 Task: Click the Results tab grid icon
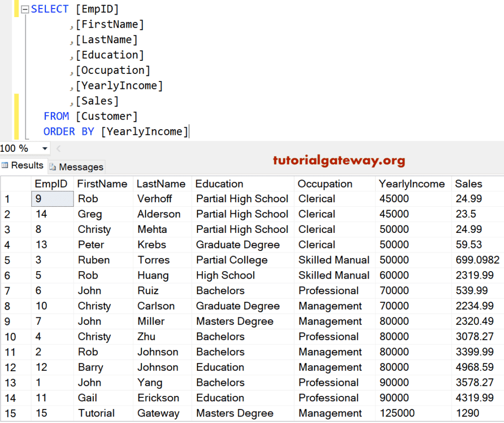tap(6, 165)
